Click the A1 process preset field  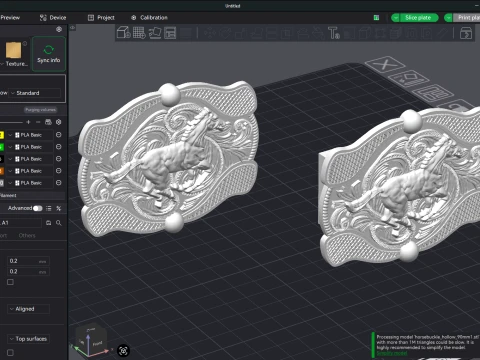21,223
